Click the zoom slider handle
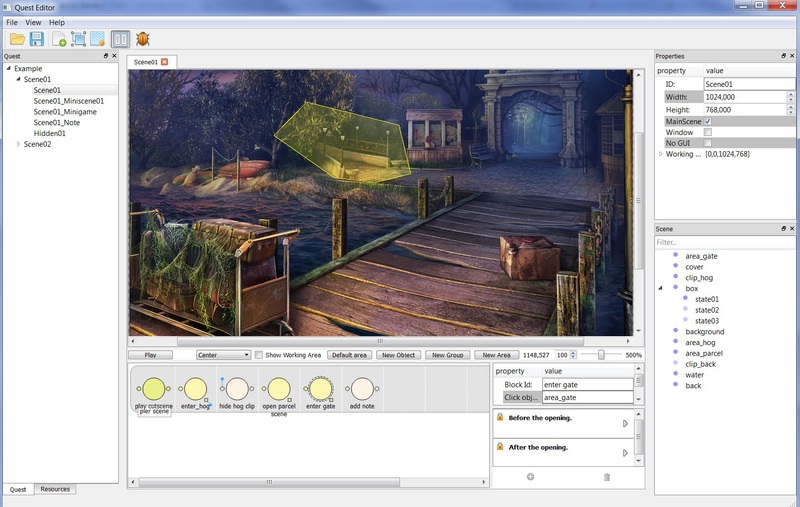The width and height of the screenshot is (800, 507). (600, 355)
